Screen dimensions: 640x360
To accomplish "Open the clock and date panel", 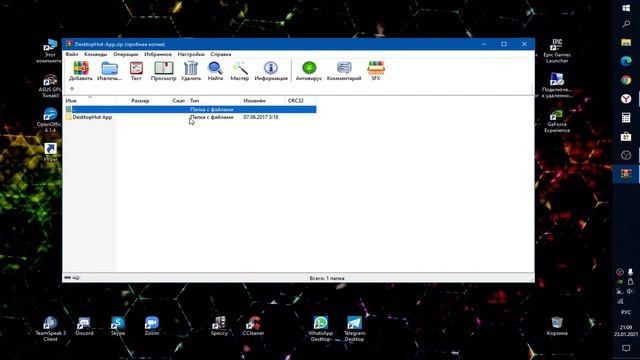I will click(x=626, y=331).
